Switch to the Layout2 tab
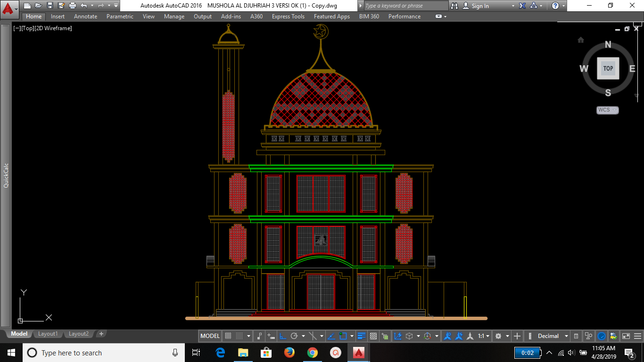The height and width of the screenshot is (362, 644). pos(78,334)
